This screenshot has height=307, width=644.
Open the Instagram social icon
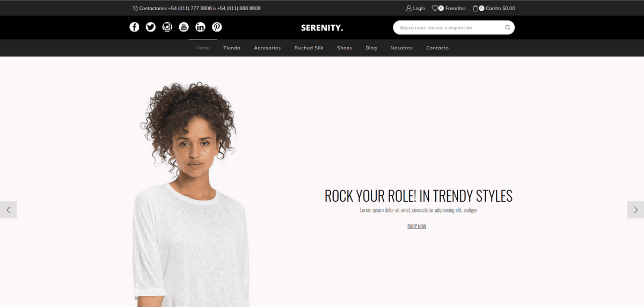coord(167,27)
